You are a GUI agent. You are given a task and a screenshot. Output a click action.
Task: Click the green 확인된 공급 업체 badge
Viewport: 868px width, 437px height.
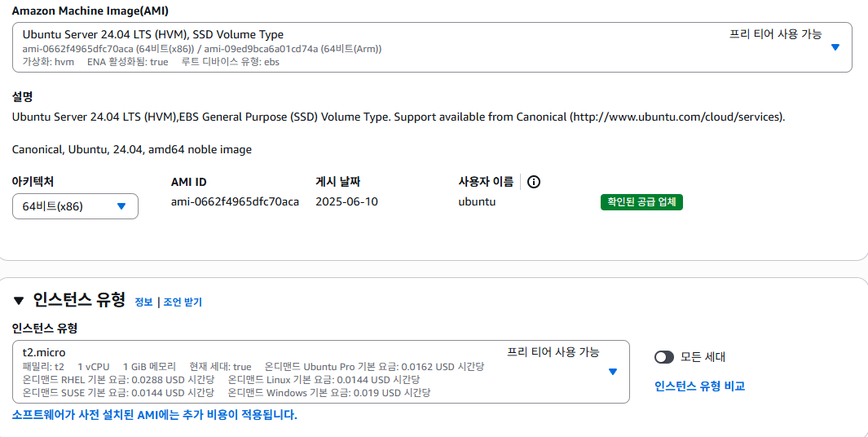click(x=641, y=202)
